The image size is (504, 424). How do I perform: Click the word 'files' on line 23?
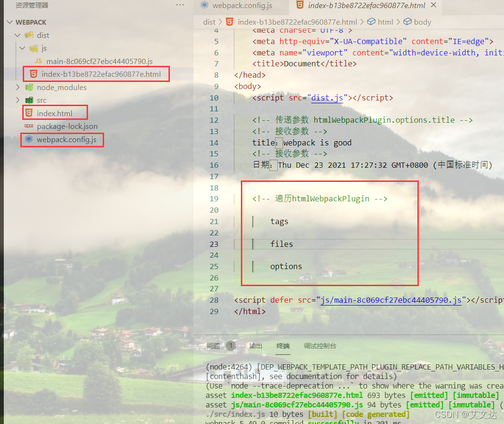point(282,244)
